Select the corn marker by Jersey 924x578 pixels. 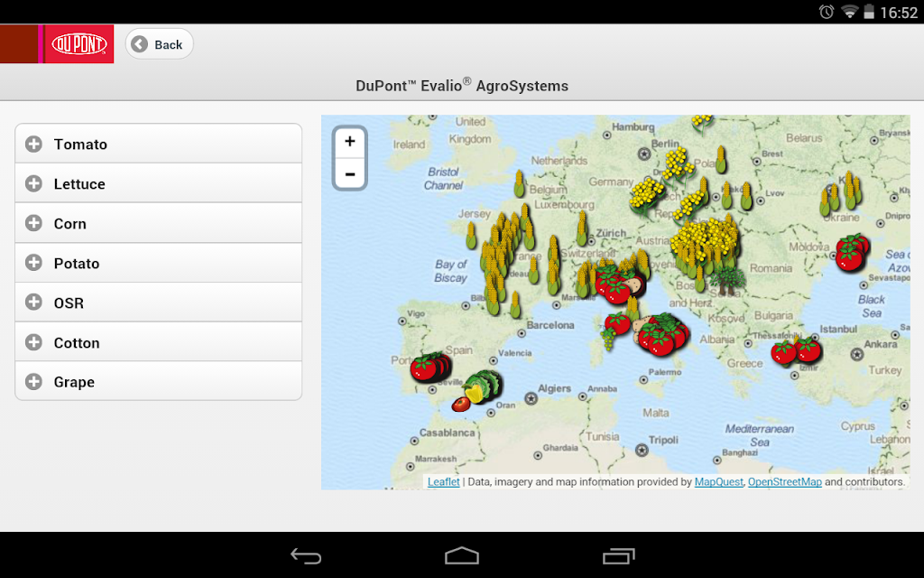click(471, 236)
